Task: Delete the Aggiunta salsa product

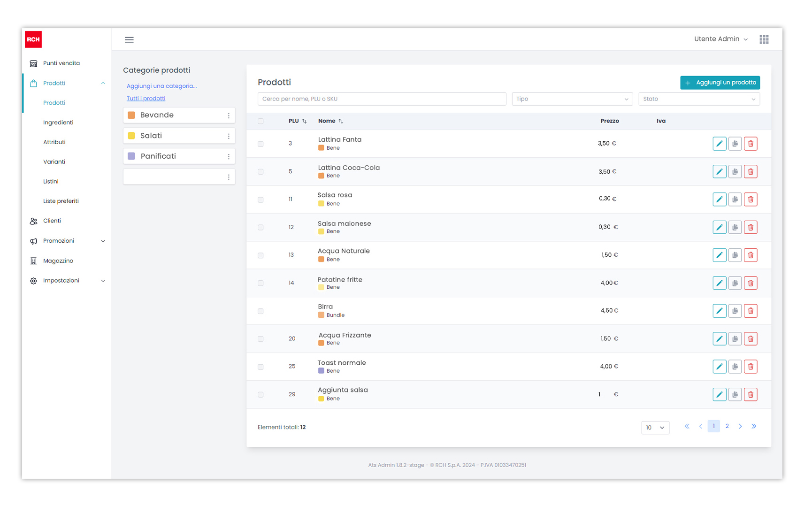Action: [x=751, y=395]
